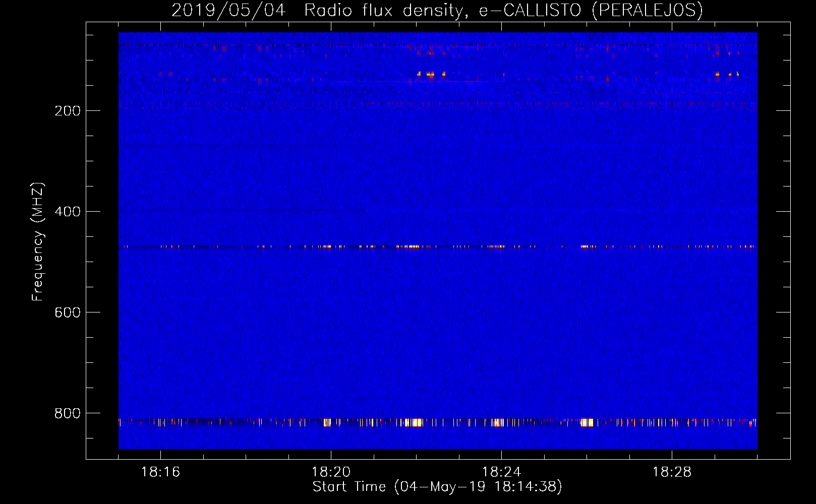Screen dimensions: 816x504
Task: Click the Start Time (04-May-19 18:14:38) label
Action: click(x=437, y=487)
